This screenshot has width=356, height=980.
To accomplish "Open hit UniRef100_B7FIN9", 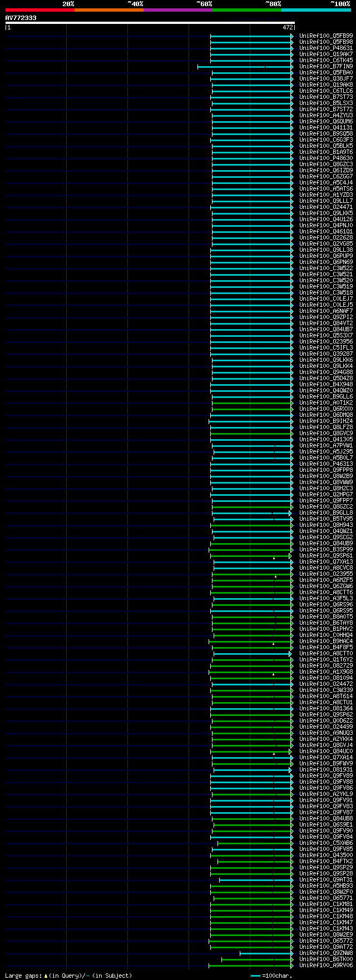I will tap(326, 66).
